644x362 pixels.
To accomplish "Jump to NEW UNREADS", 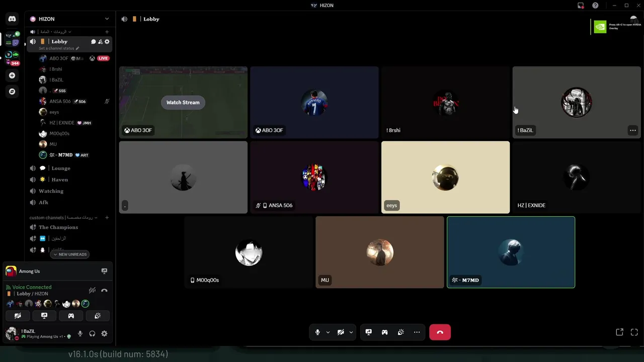I will 70,254.
